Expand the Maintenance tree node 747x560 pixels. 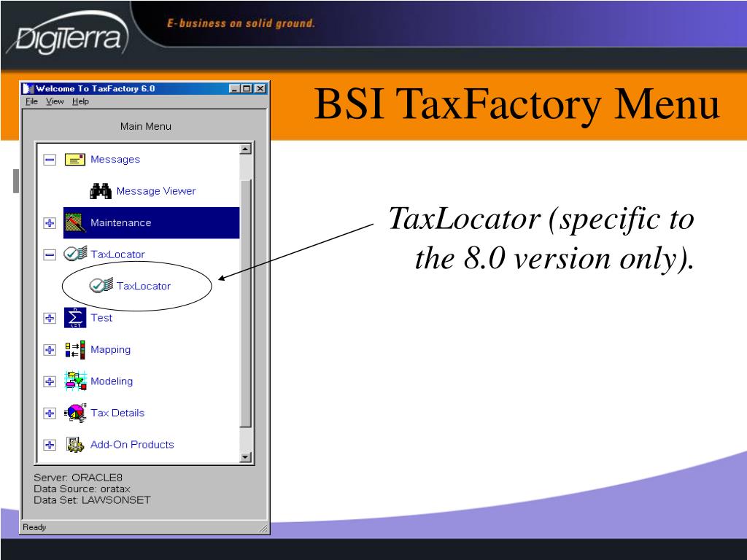click(x=50, y=223)
